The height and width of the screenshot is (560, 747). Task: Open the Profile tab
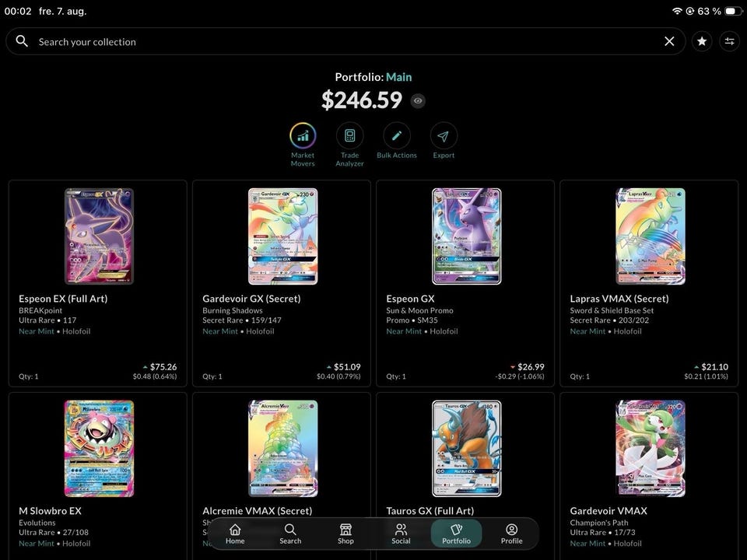click(x=512, y=534)
